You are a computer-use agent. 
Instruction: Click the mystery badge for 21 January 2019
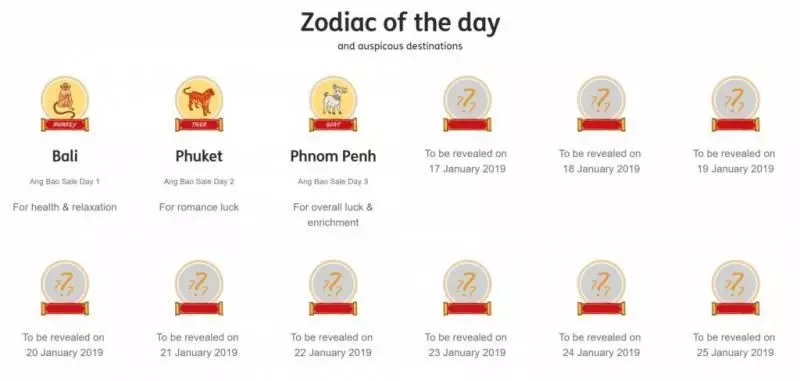(x=199, y=288)
